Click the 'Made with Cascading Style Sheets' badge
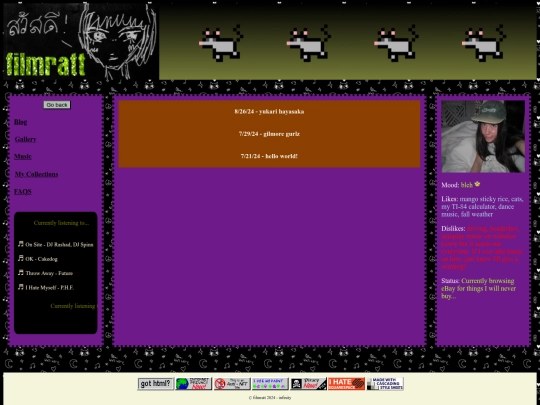This screenshot has width=540, height=405. pyautogui.click(x=385, y=384)
